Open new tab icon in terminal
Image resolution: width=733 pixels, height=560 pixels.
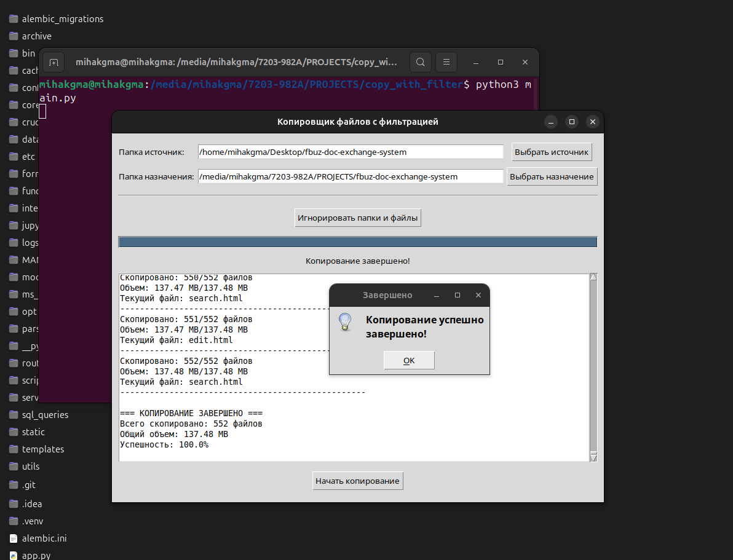pyautogui.click(x=53, y=62)
